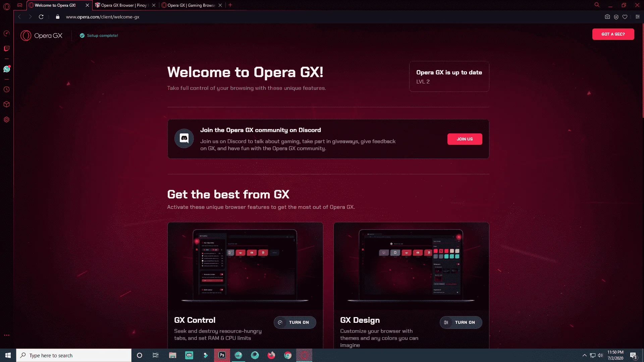Open Settings gear in the sidebar
The width and height of the screenshot is (644, 362).
[x=6, y=120]
